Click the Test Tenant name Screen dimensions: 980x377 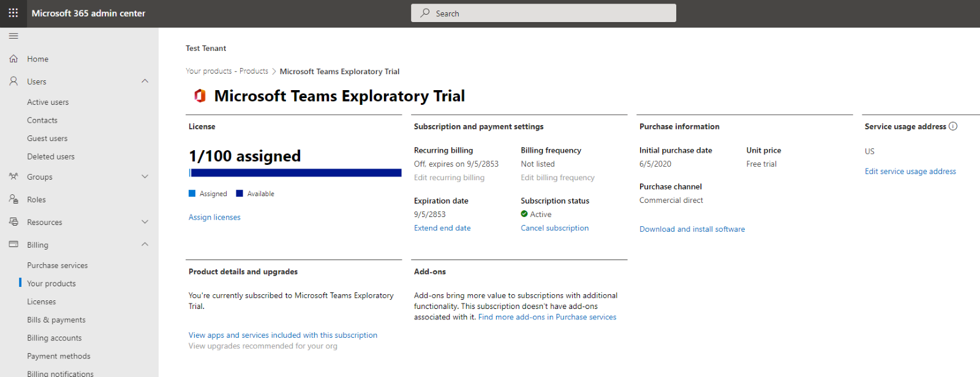(206, 48)
